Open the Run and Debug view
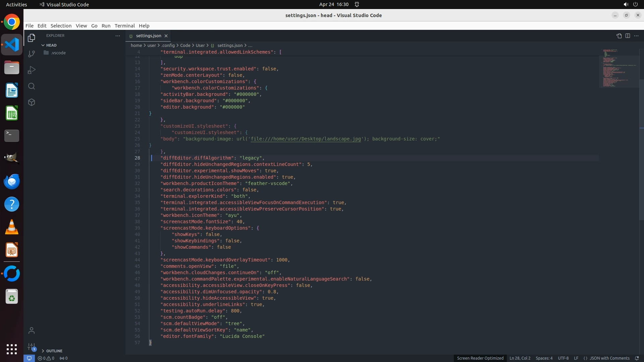 [32, 70]
